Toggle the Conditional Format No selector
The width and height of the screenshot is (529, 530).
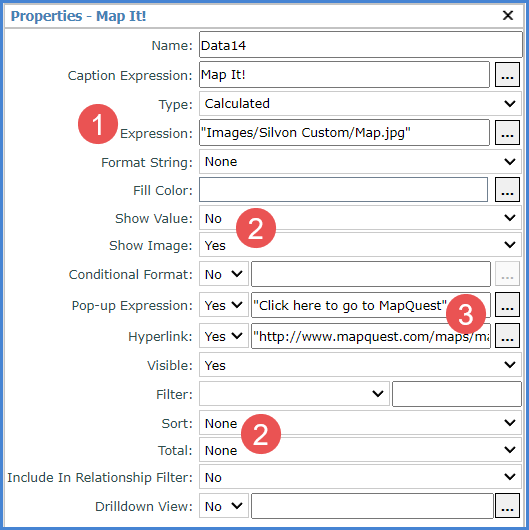click(224, 274)
